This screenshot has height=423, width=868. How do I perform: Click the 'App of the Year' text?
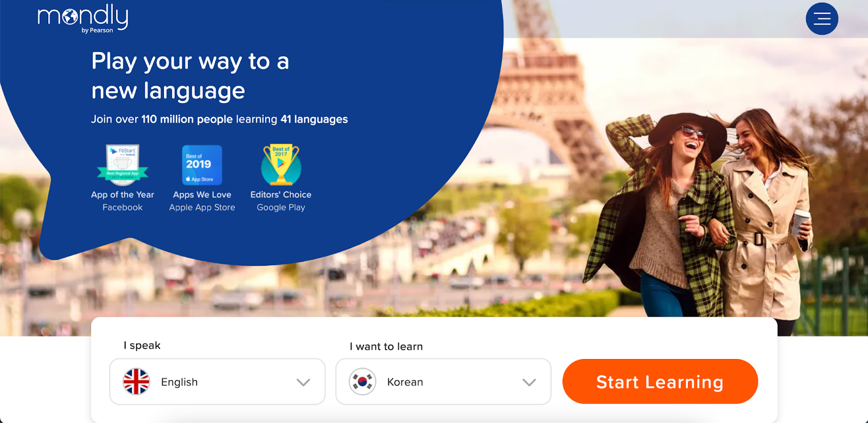point(123,195)
